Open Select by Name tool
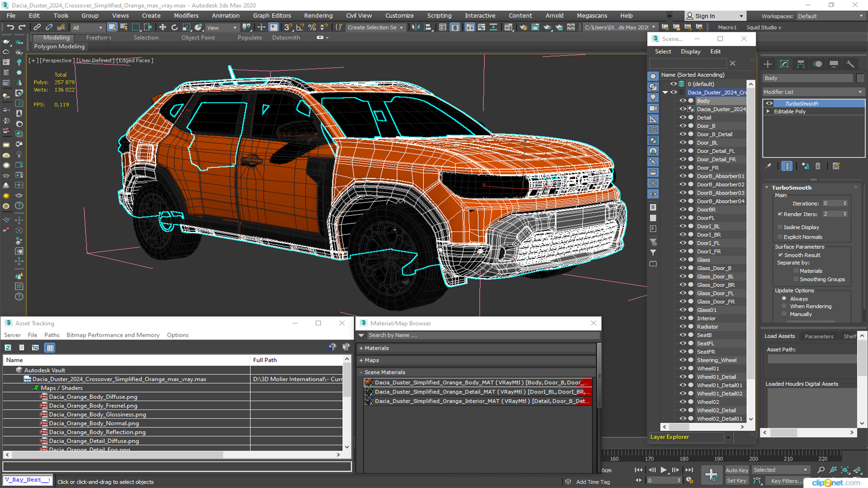Viewport: 868px width, 488px height. pyautogui.click(x=123, y=28)
